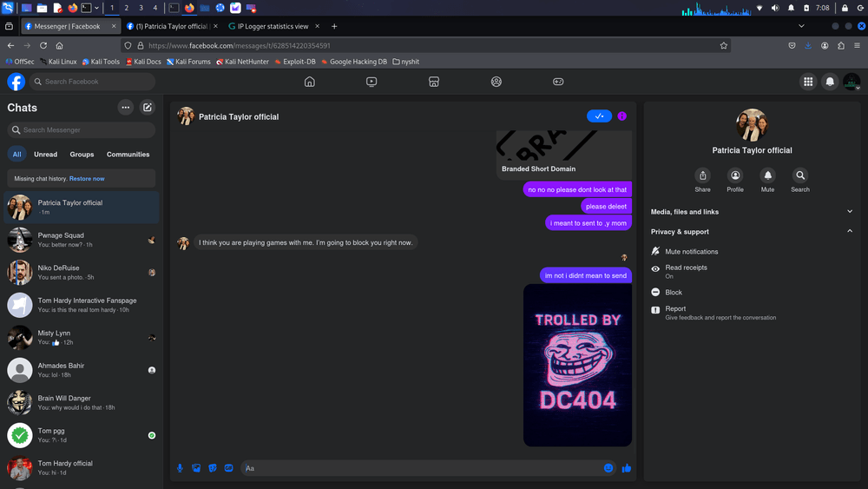Screen dimensions: 868x489
Task: Open the Facebook home logo
Action: pos(16,82)
